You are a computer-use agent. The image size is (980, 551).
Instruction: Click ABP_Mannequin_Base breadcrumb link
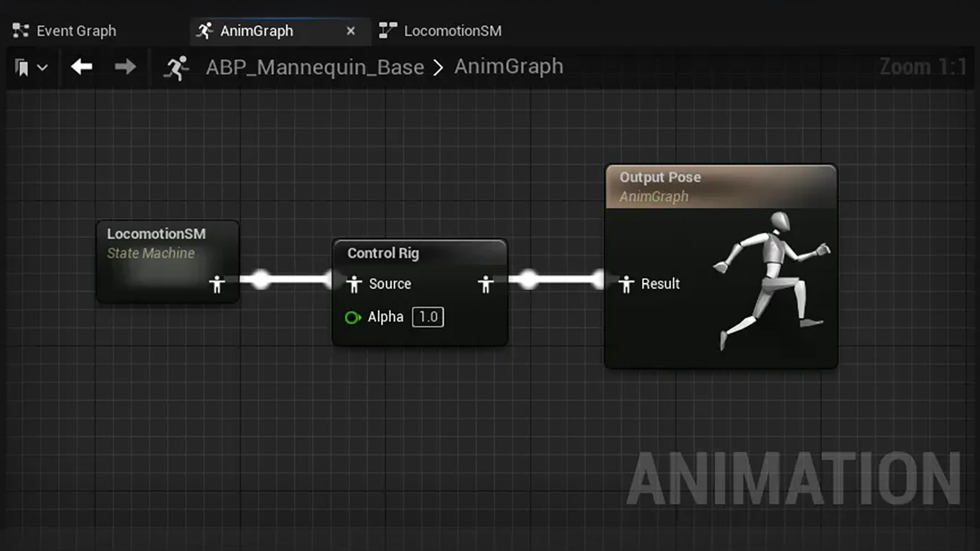tap(315, 67)
